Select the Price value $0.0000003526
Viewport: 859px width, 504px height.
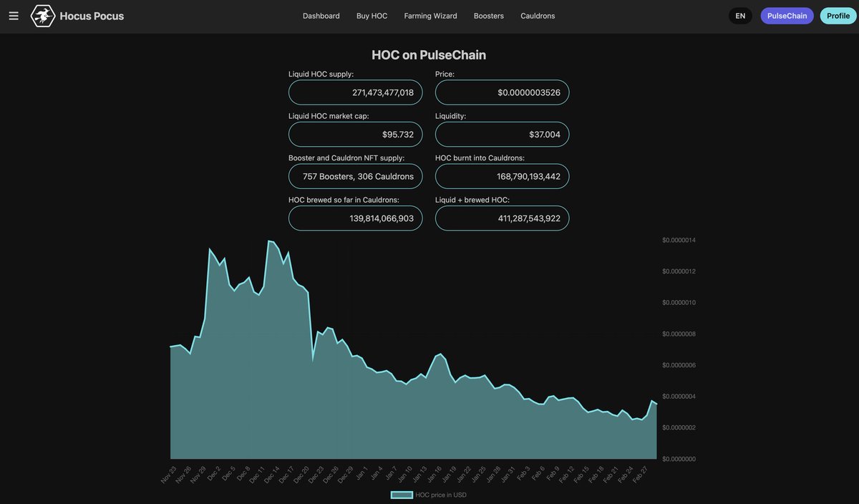[x=502, y=92]
